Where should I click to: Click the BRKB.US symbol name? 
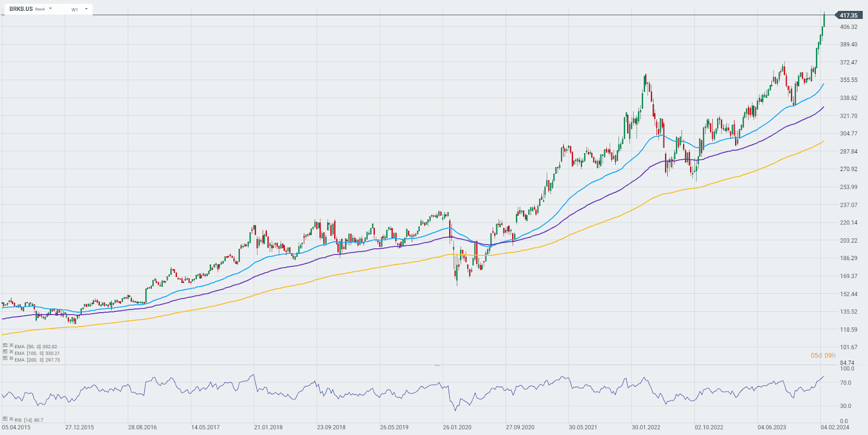tap(21, 9)
